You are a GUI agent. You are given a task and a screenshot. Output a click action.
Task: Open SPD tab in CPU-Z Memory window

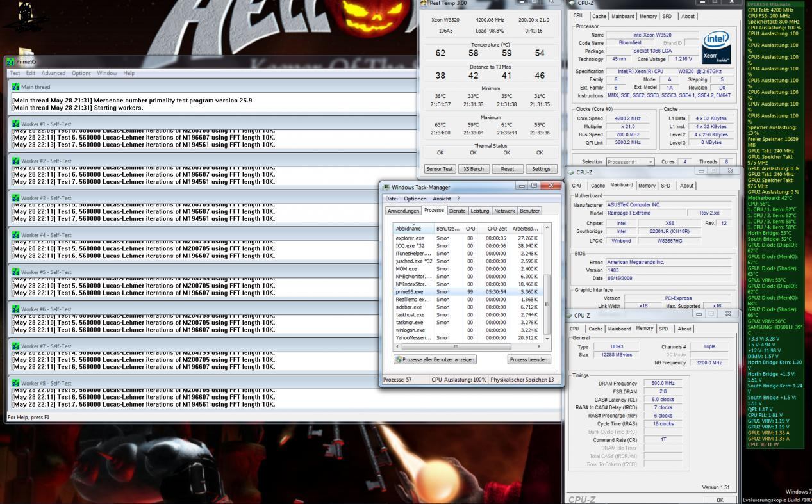click(663, 329)
